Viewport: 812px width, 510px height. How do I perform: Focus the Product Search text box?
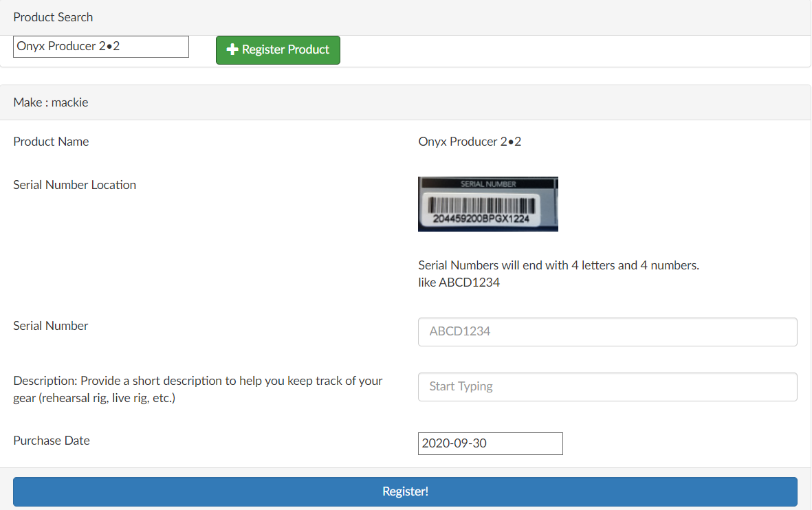tap(101, 47)
